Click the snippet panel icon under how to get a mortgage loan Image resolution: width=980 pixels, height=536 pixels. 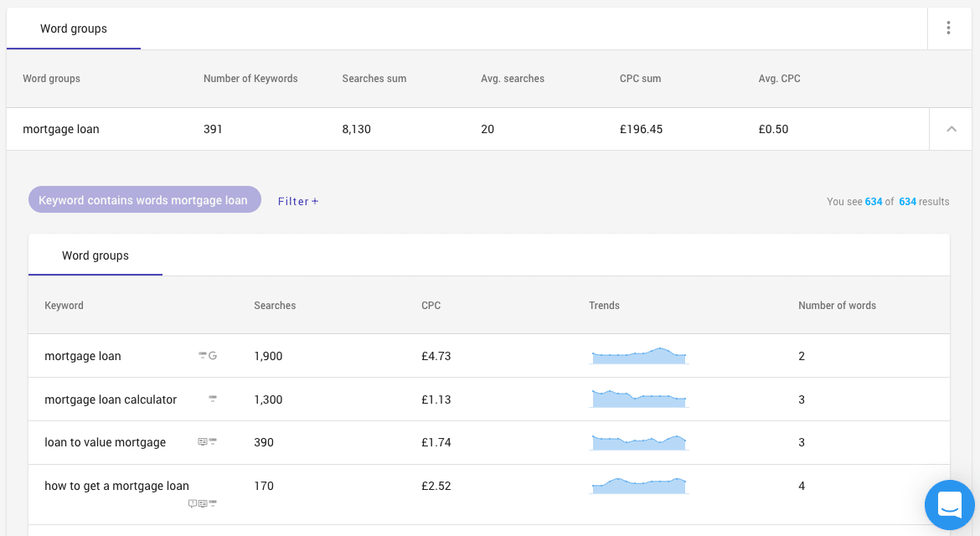[203, 503]
